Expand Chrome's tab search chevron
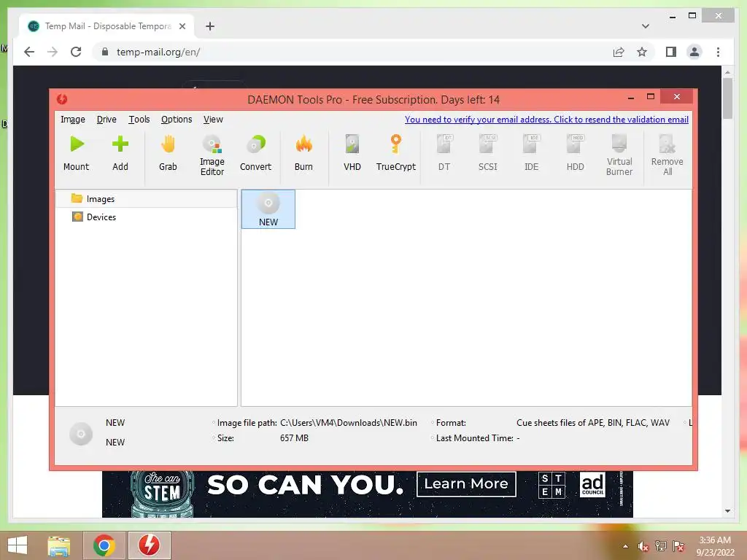This screenshot has width=747, height=560. click(646, 26)
